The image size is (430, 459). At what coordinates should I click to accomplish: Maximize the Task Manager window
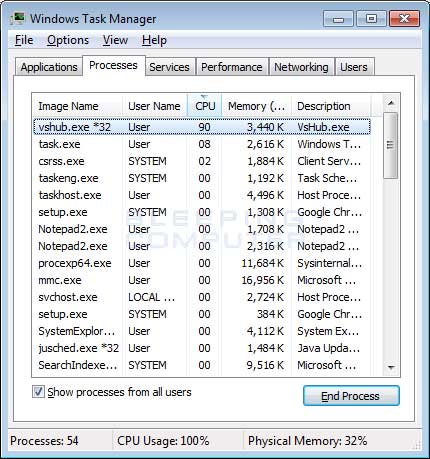click(371, 18)
